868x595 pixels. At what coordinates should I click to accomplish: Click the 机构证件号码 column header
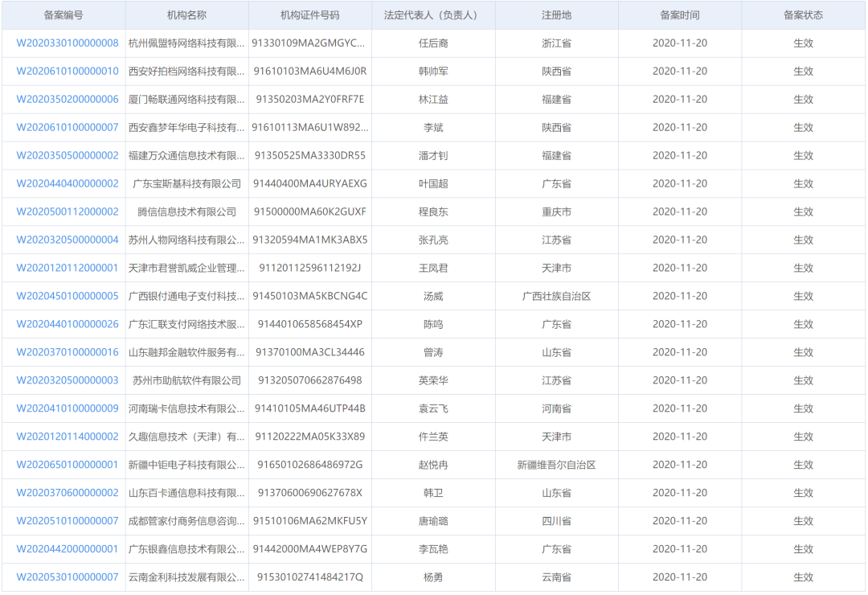310,15
